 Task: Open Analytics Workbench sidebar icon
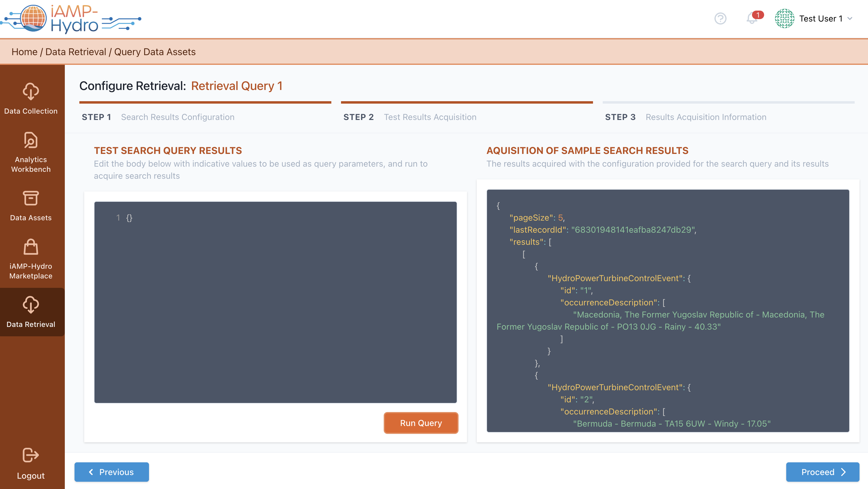pyautogui.click(x=31, y=140)
